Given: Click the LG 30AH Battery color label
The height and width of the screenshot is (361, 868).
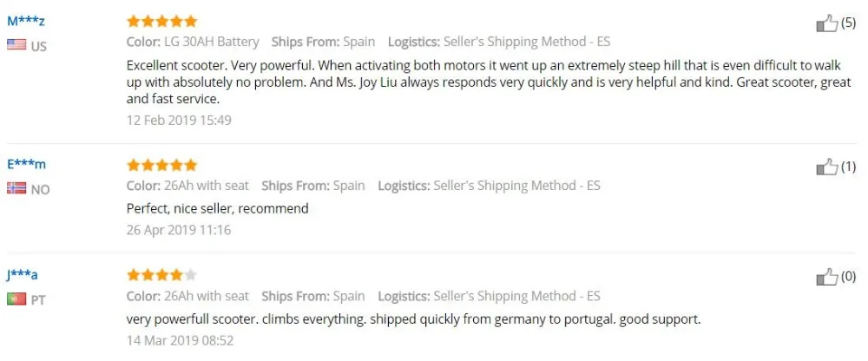Looking at the screenshot, I should click(x=211, y=42).
